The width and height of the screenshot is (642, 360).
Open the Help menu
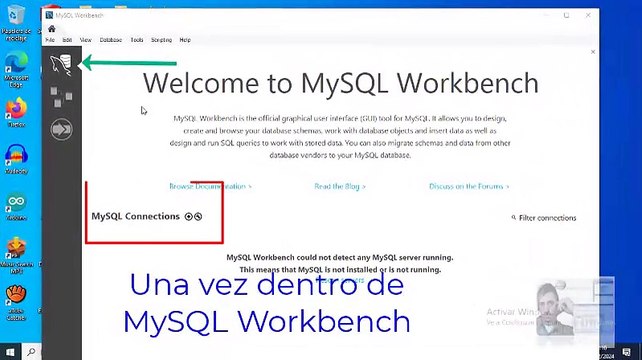tap(185, 40)
